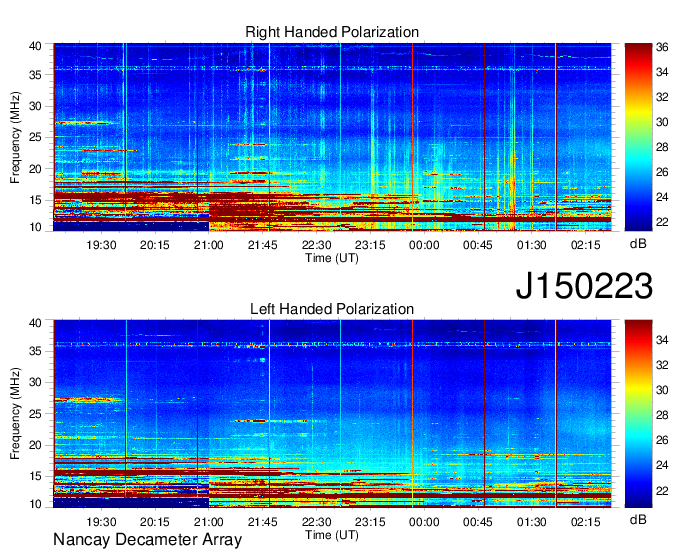Screen dimensions: 680x552
Task: Click the 21:00 time tick on bottom plot
Action: [209, 522]
